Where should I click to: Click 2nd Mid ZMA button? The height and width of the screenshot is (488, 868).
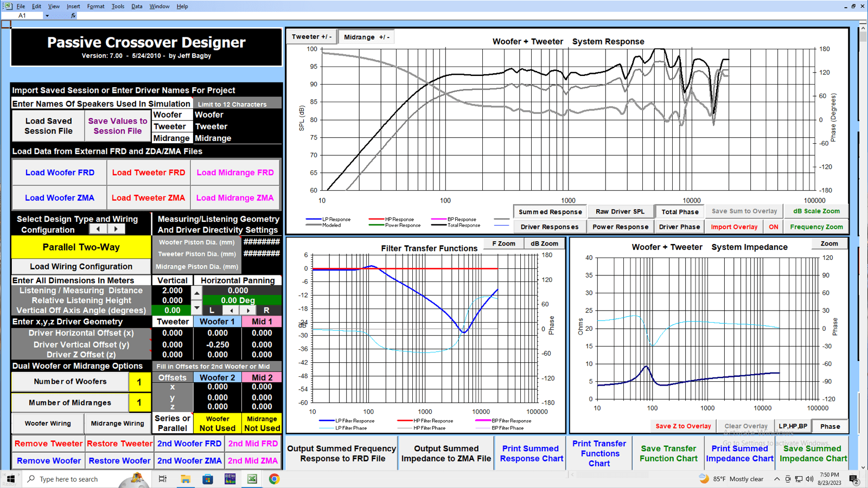click(253, 461)
